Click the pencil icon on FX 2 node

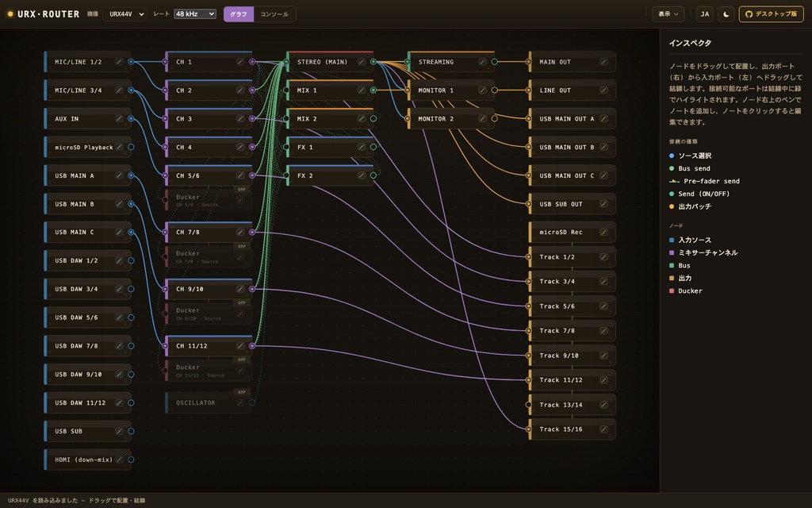pos(362,175)
